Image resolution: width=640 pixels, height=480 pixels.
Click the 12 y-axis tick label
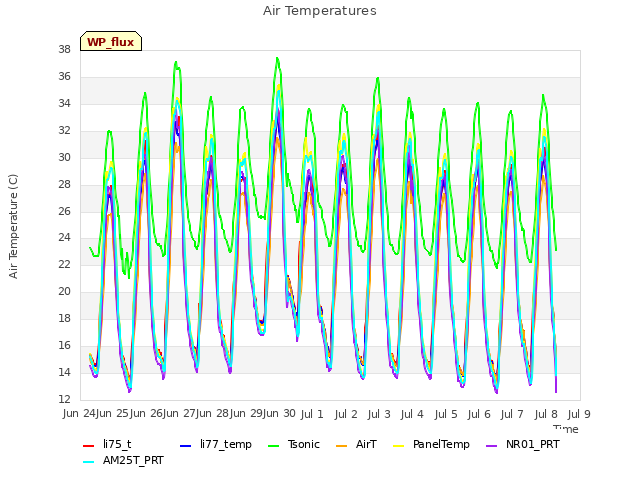pos(64,399)
